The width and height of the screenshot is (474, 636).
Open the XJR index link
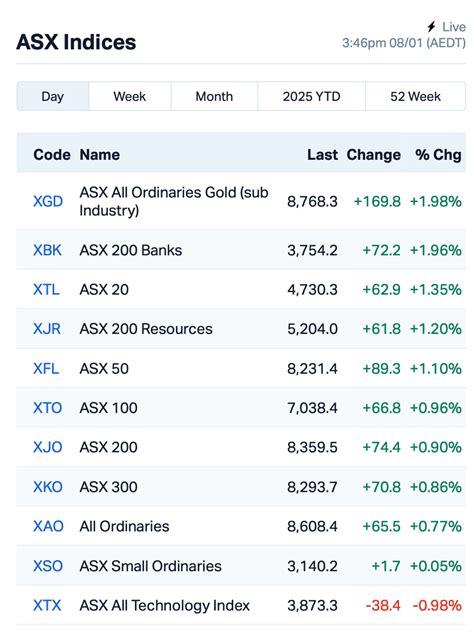click(47, 329)
